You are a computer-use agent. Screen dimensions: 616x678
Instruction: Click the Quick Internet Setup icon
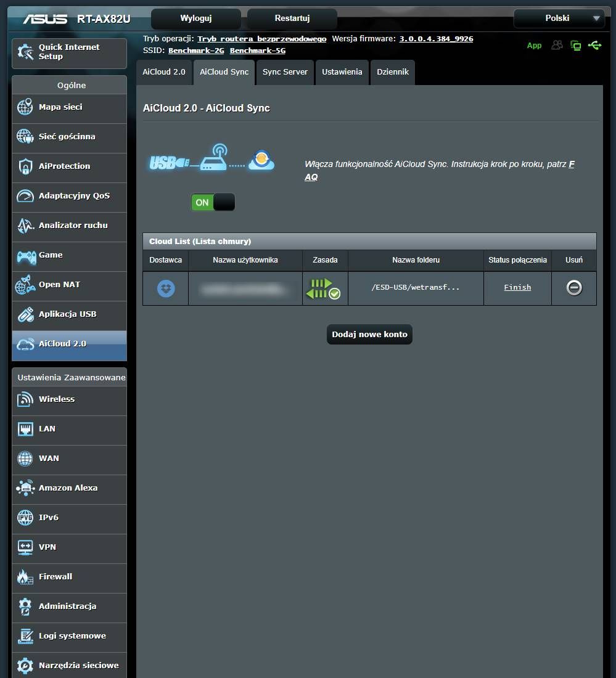(25, 52)
